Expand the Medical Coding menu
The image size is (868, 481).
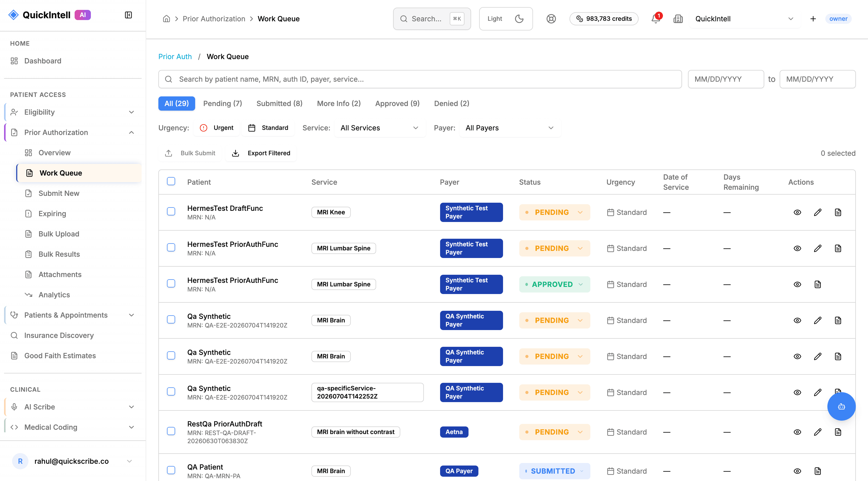(73, 427)
